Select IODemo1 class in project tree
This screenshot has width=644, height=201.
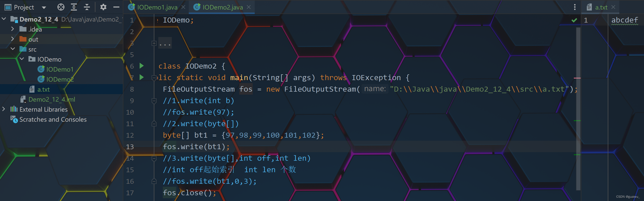pyautogui.click(x=60, y=69)
